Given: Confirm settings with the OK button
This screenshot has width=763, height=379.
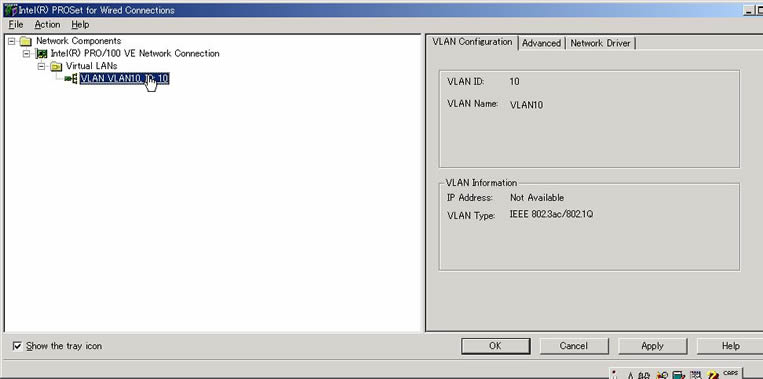Looking at the screenshot, I should [x=495, y=346].
